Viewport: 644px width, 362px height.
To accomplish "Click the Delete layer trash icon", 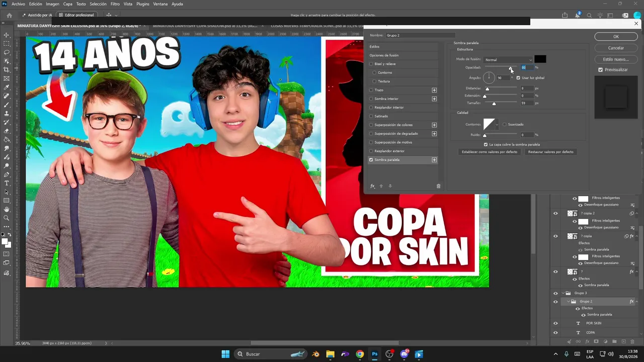I will [x=632, y=342].
